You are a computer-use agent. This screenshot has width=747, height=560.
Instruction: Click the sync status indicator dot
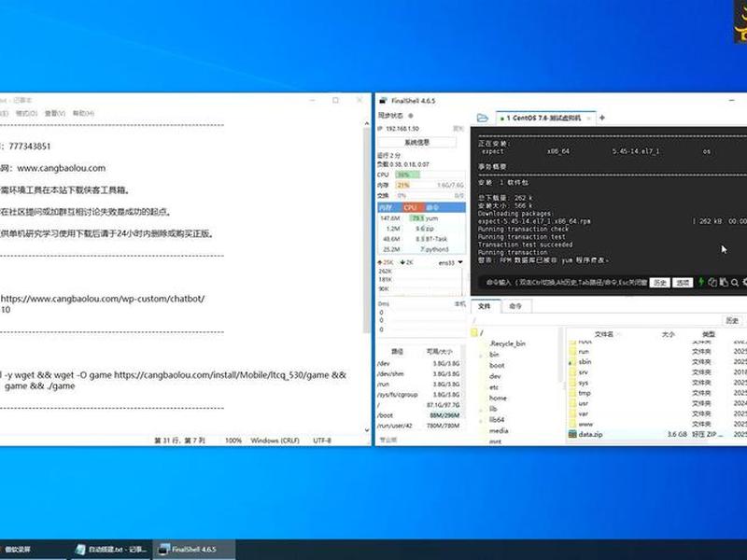[411, 115]
